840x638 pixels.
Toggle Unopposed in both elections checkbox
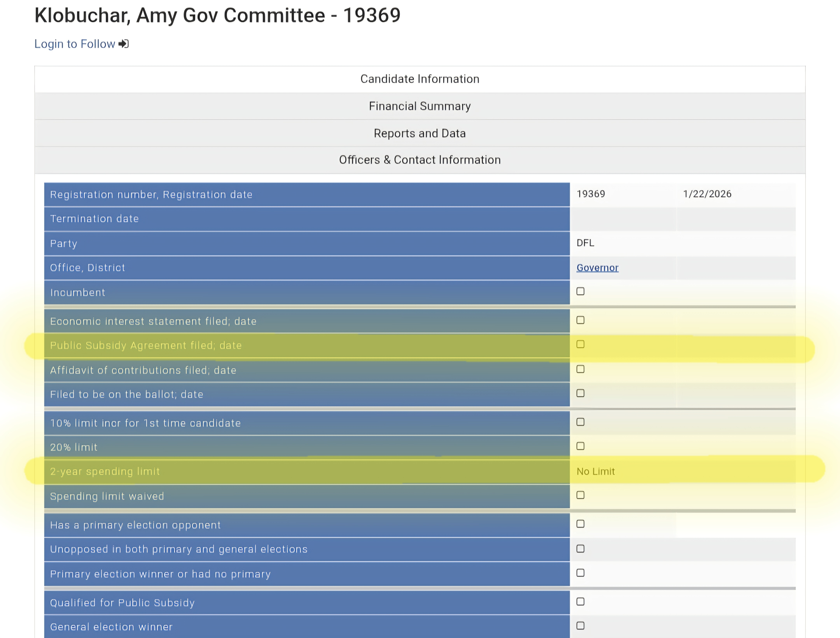580,549
